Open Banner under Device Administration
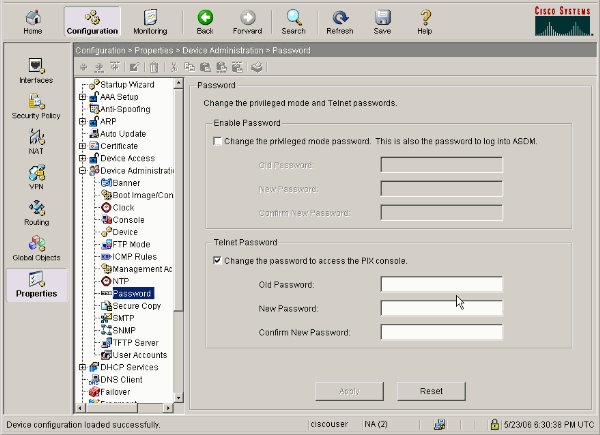 (126, 183)
